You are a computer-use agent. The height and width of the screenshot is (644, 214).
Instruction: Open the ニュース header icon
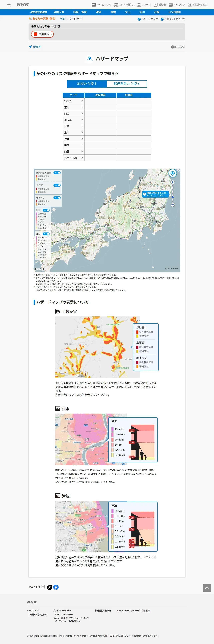[144, 4]
